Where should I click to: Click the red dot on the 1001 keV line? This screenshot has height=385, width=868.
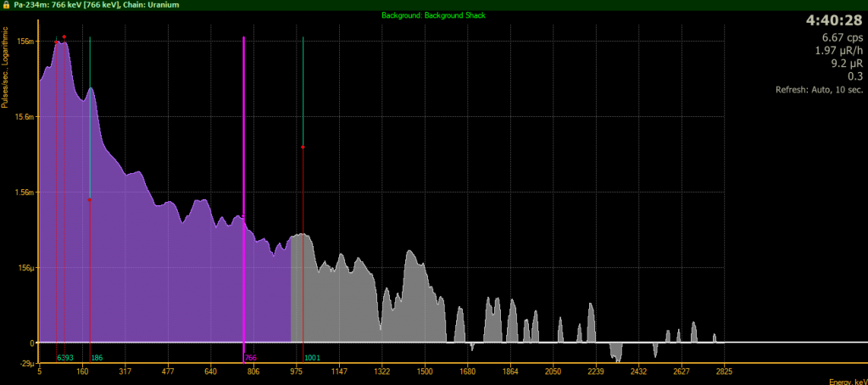point(303,148)
